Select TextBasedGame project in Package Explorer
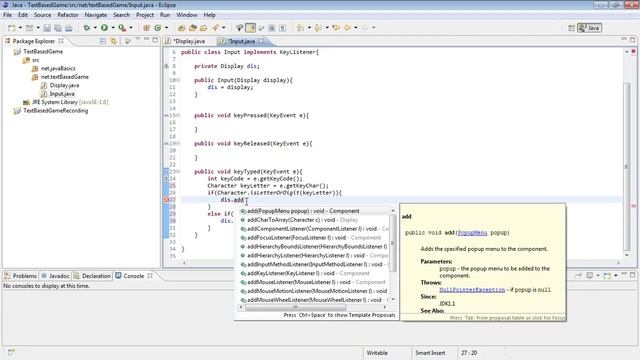 43,51
